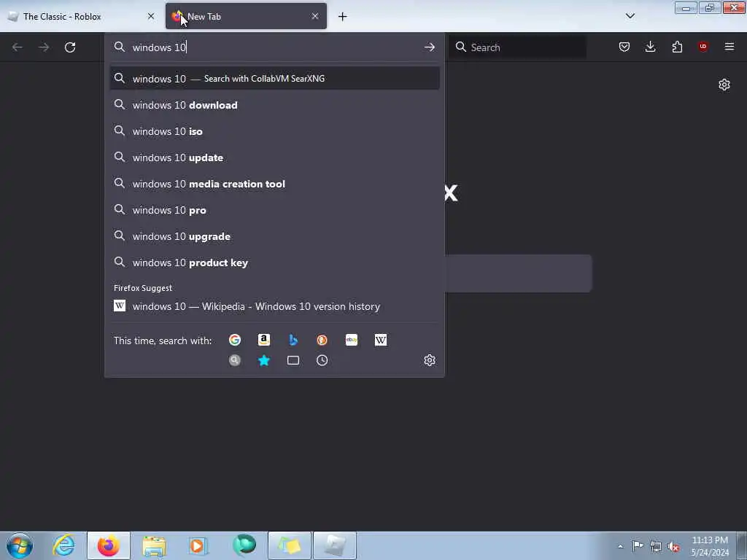
Task: Open Windows Media Player from taskbar
Action: [198, 545]
